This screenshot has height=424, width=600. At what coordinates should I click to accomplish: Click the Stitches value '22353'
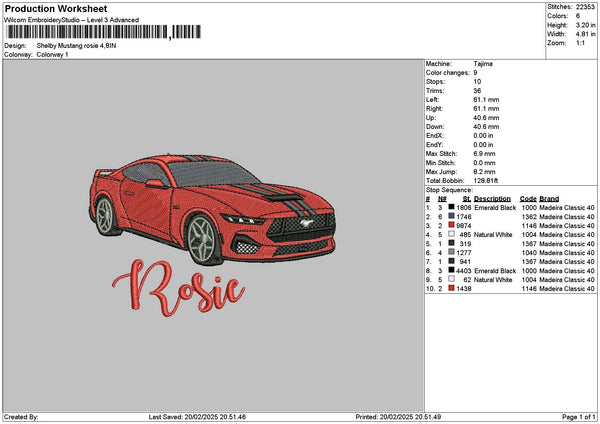585,7
